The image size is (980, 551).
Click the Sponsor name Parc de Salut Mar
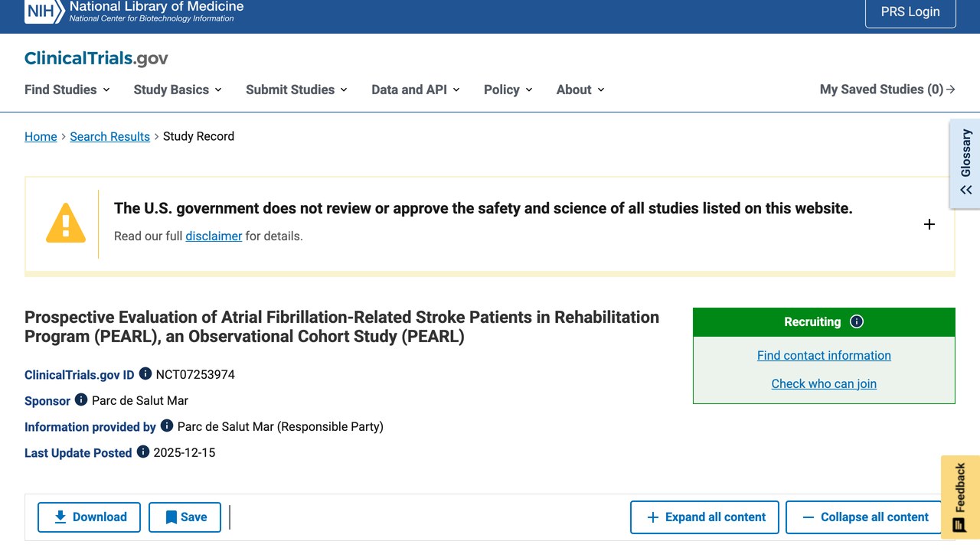(140, 401)
